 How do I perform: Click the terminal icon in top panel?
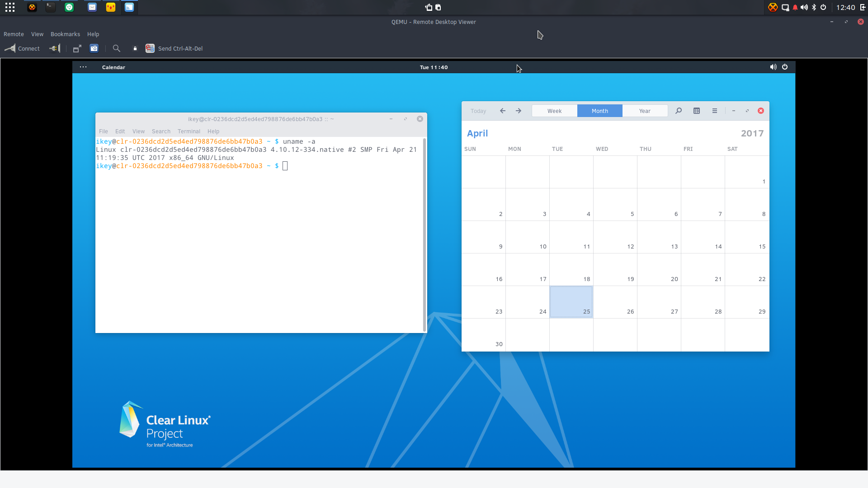[x=51, y=7]
